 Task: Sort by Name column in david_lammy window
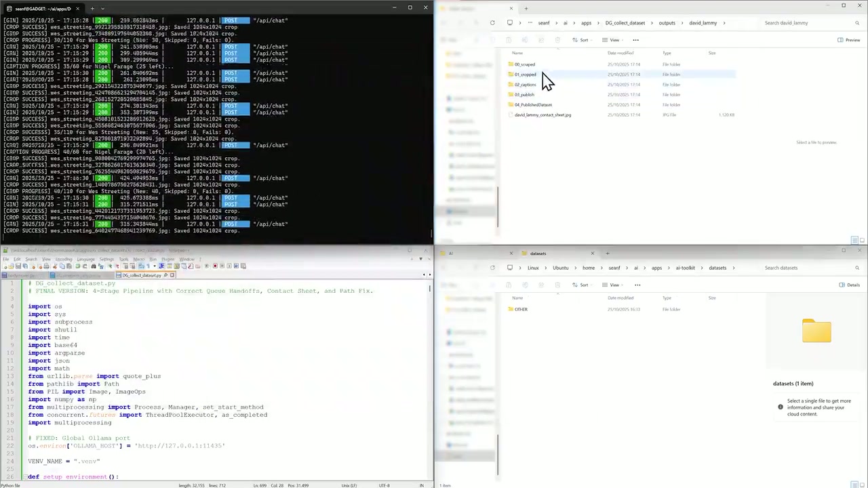click(517, 53)
